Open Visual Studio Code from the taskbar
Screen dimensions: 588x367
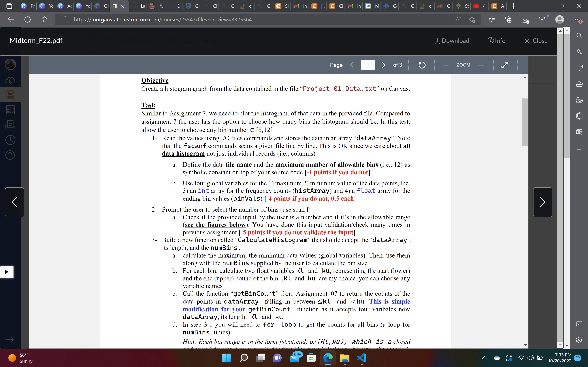point(362,358)
